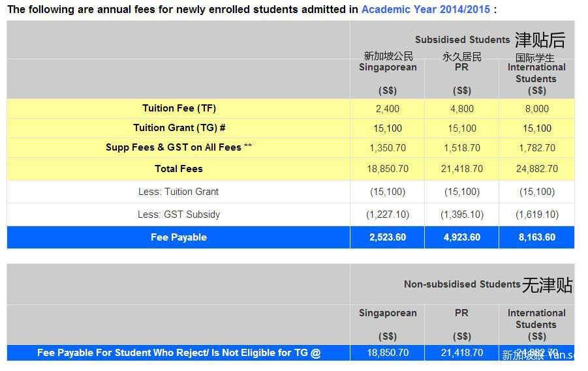Click Singaporean fee payable 2,523.60
Screen dimensions: 588x371
pos(388,237)
